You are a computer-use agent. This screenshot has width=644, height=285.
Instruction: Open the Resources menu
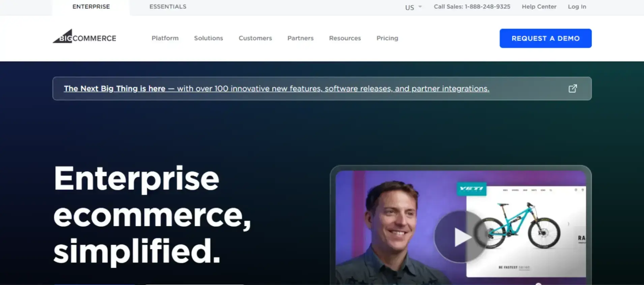tap(345, 38)
